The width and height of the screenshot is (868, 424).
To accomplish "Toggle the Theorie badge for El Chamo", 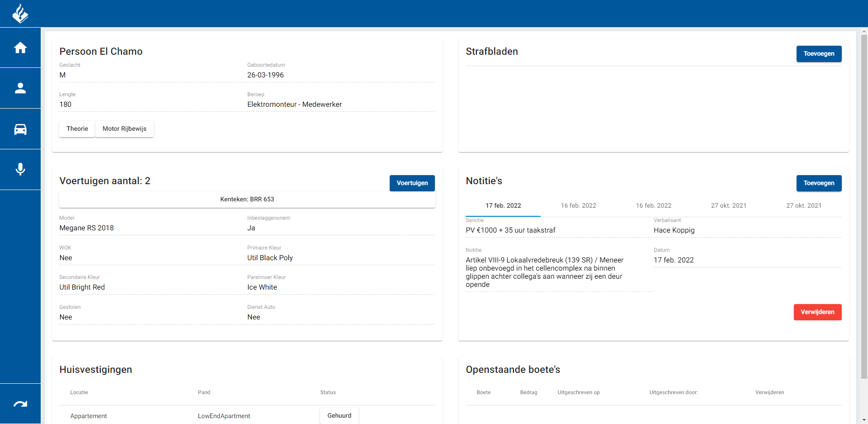I will tap(77, 129).
